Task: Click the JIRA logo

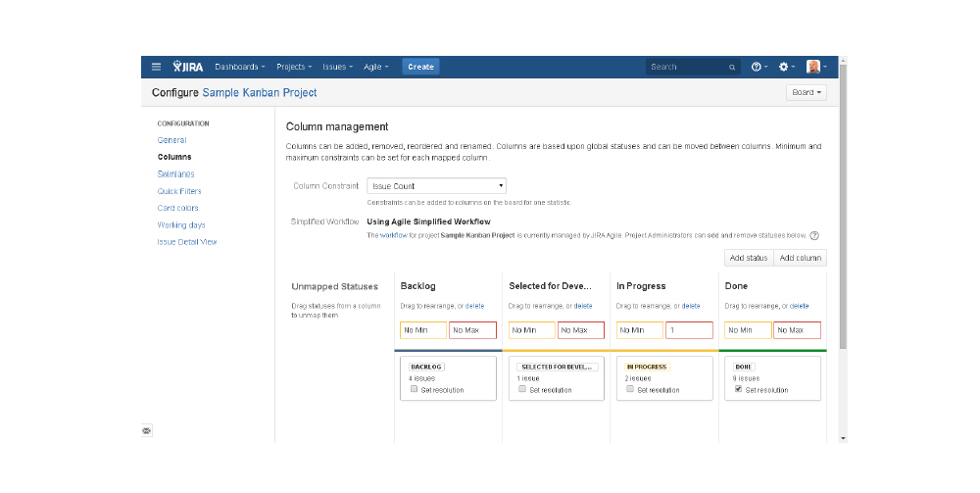Action: pyautogui.click(x=188, y=67)
